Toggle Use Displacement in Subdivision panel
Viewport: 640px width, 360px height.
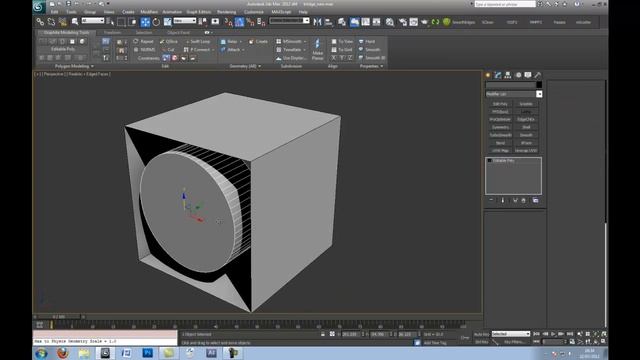coord(290,58)
